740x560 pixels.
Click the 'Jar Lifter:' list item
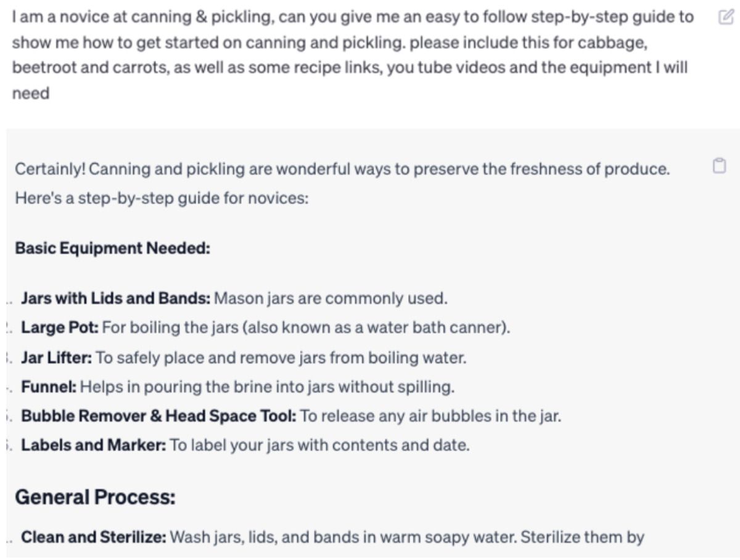click(x=244, y=358)
